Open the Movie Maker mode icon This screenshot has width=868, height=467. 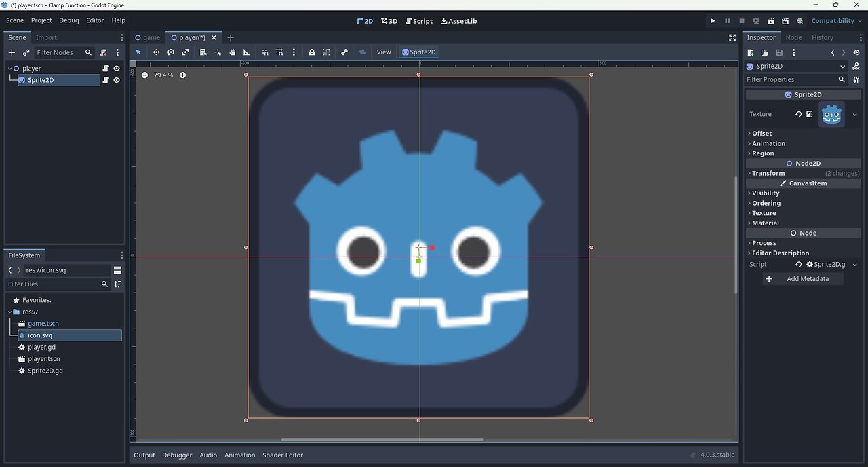click(x=800, y=21)
